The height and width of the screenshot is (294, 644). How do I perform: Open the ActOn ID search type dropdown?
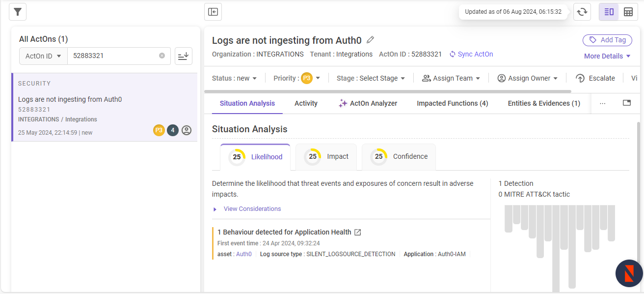click(43, 56)
